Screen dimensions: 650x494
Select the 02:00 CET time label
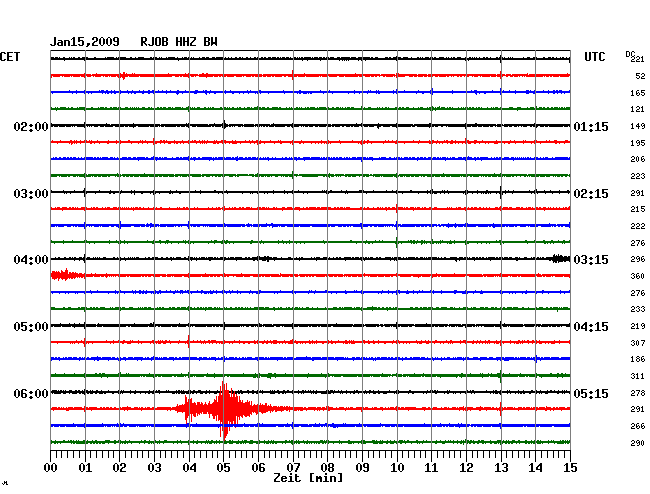point(31,127)
